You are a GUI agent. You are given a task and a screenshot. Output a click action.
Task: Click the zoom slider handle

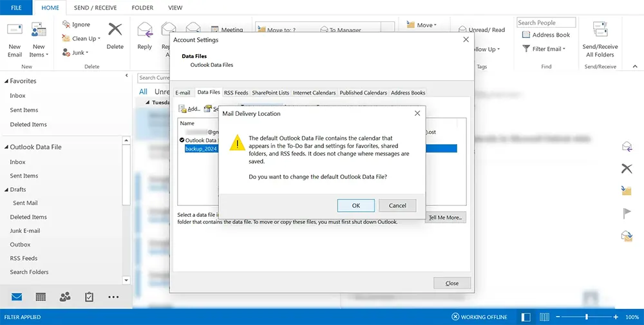click(587, 317)
